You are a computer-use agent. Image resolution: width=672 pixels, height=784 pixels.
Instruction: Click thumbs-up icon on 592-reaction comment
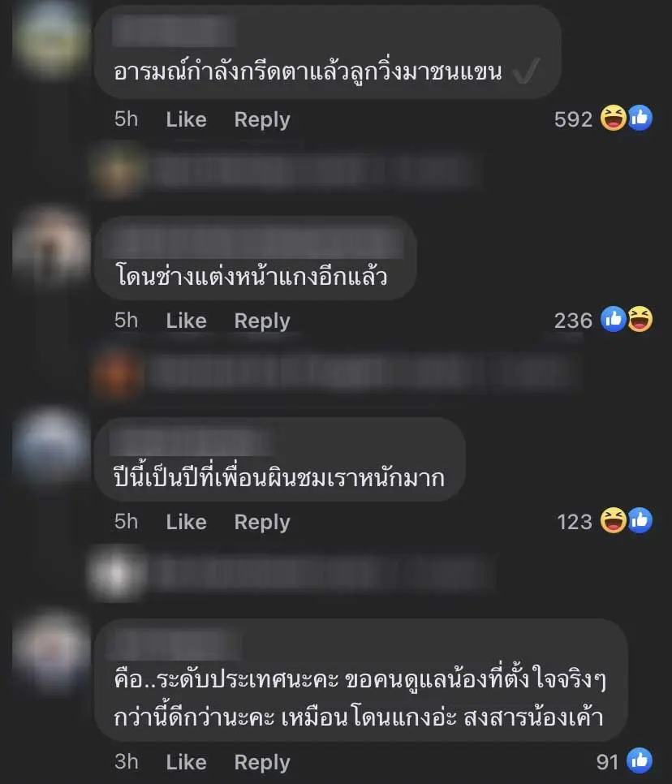click(640, 118)
